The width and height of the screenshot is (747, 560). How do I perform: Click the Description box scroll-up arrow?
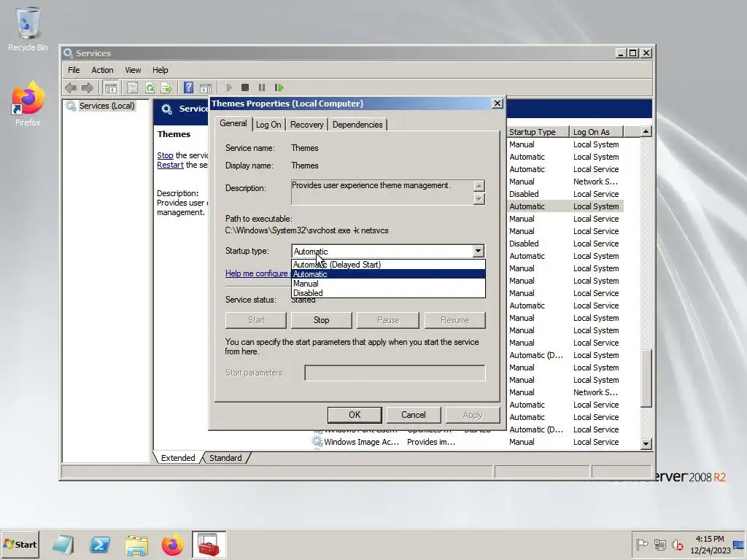(479, 186)
